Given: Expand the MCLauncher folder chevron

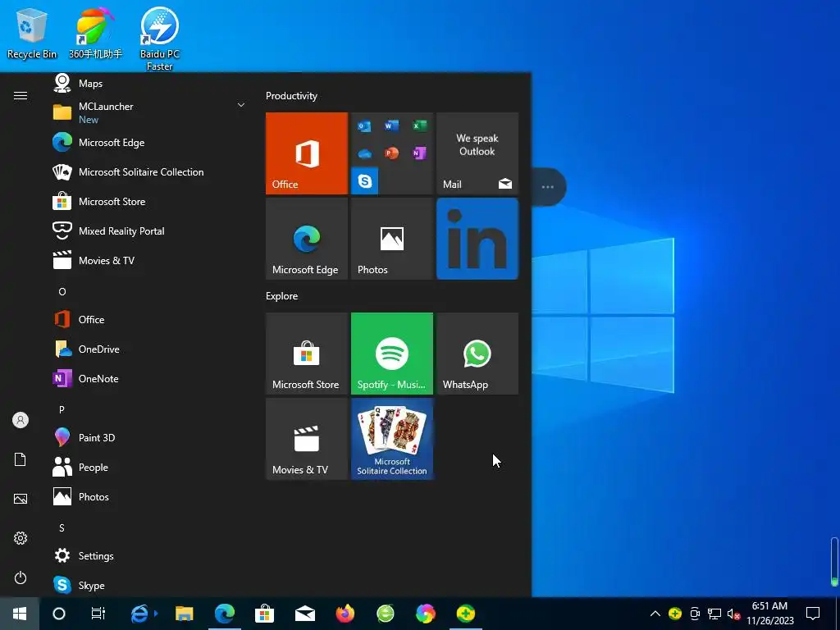Looking at the screenshot, I should pos(241,105).
